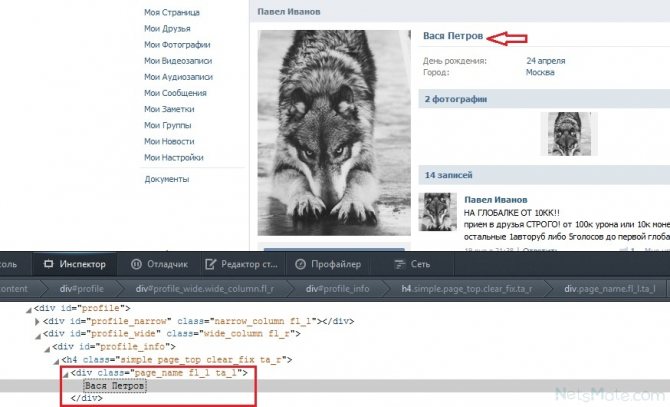
Task: Open the Инспектор devtools tab
Action: pos(75,264)
